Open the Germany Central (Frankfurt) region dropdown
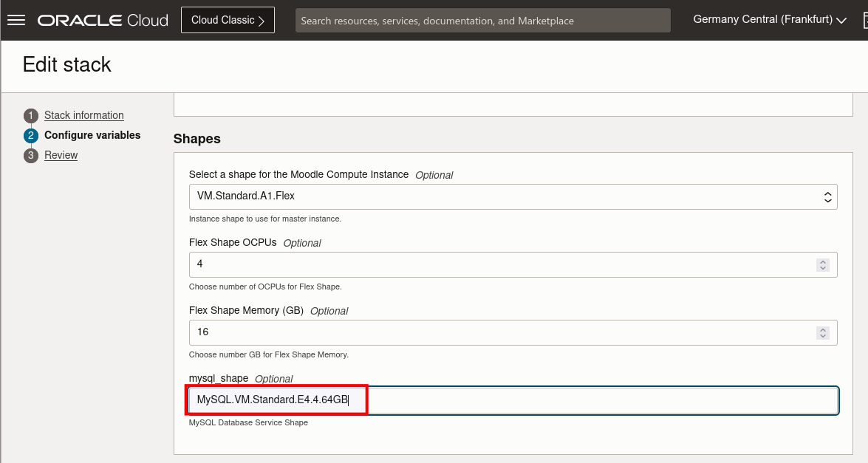Image resolution: width=868 pixels, height=463 pixels. [768, 20]
